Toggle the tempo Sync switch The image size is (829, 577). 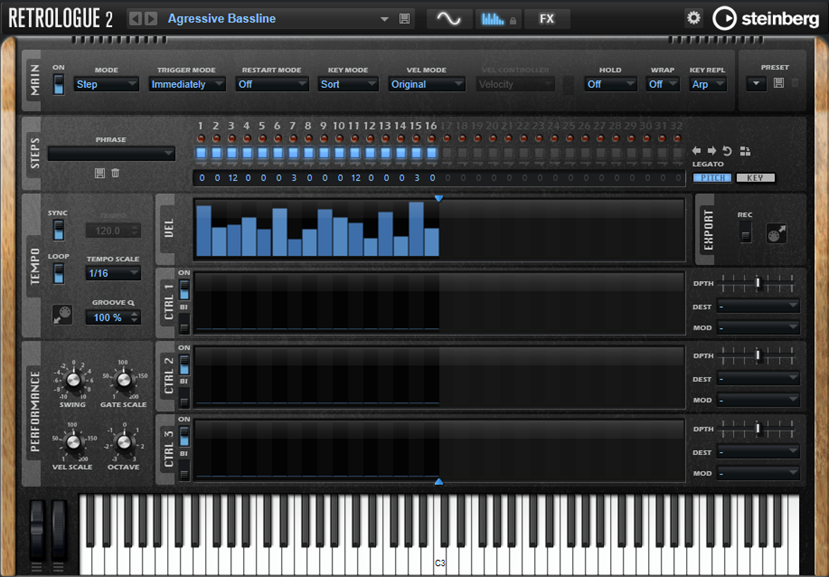point(59,231)
